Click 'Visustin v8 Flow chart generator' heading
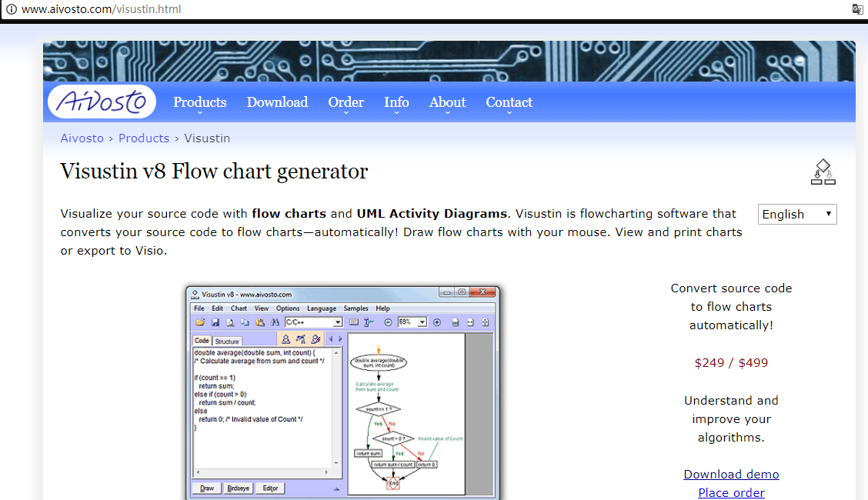This screenshot has width=868, height=500. (x=214, y=172)
